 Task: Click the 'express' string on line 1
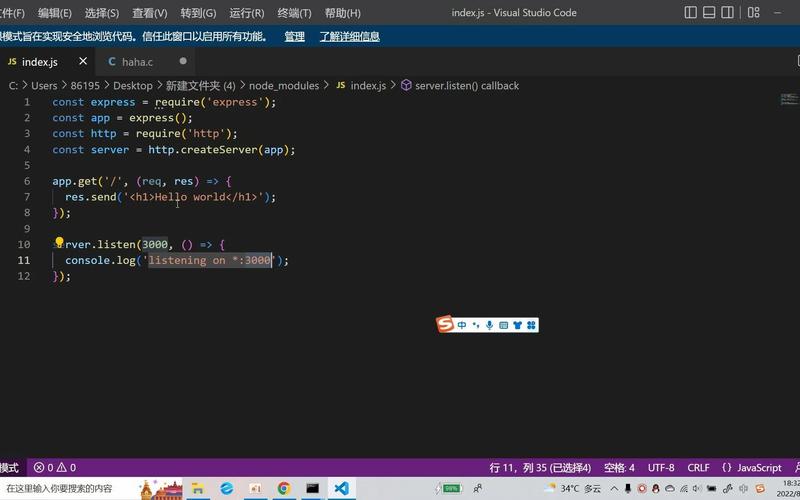(x=235, y=102)
